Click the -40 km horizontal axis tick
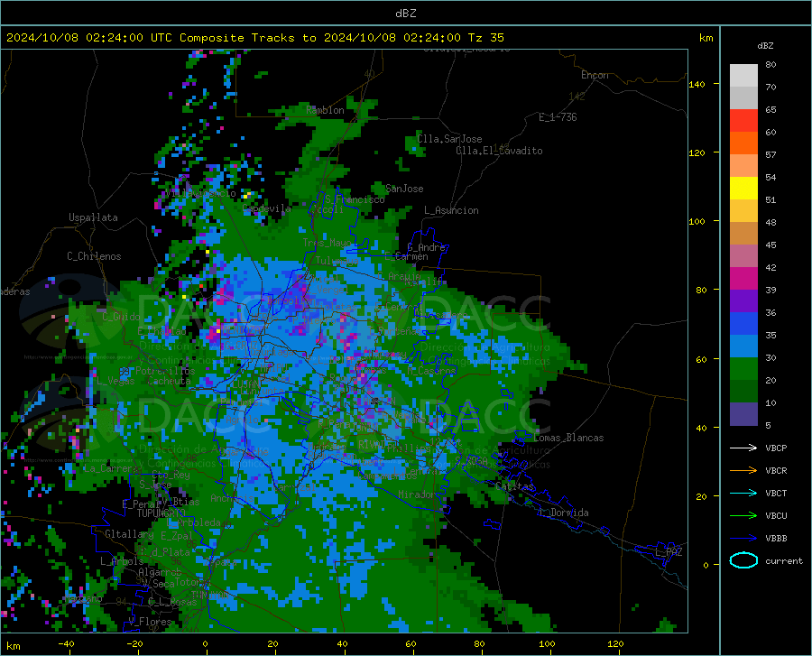 click(66, 643)
